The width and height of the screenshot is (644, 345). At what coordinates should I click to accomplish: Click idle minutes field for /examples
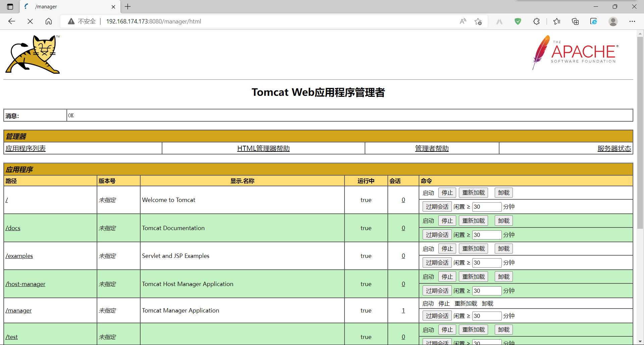(487, 263)
